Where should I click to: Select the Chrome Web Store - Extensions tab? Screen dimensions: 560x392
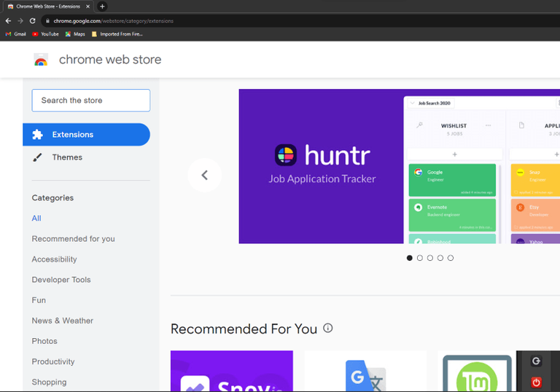(x=48, y=7)
